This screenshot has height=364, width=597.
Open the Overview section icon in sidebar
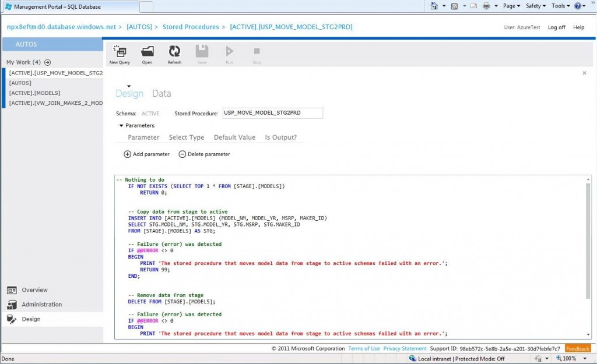13,289
